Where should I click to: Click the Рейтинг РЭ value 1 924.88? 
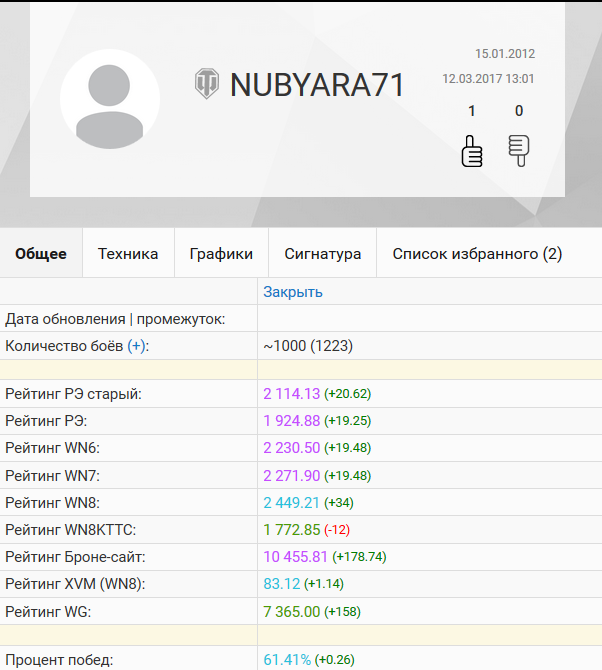pyautogui.click(x=291, y=421)
